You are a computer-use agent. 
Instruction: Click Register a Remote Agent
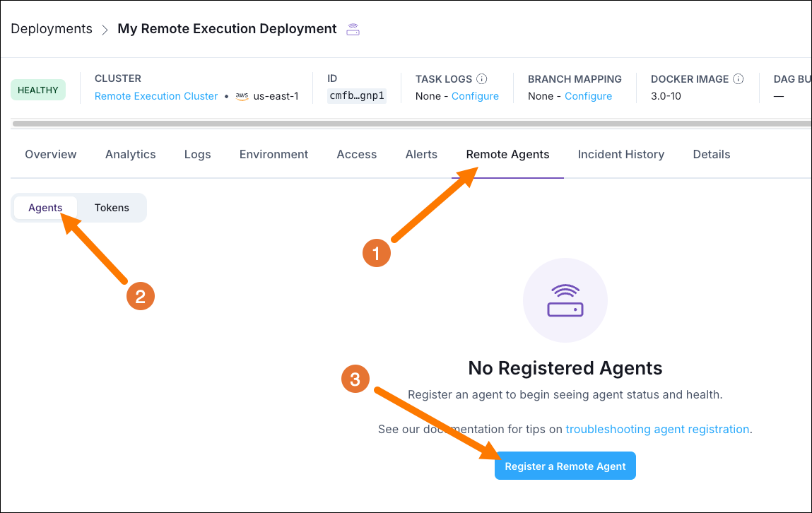565,466
